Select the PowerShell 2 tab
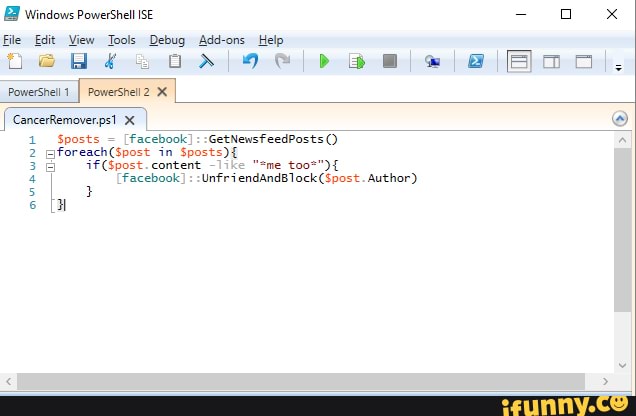636x416 pixels. point(118,92)
